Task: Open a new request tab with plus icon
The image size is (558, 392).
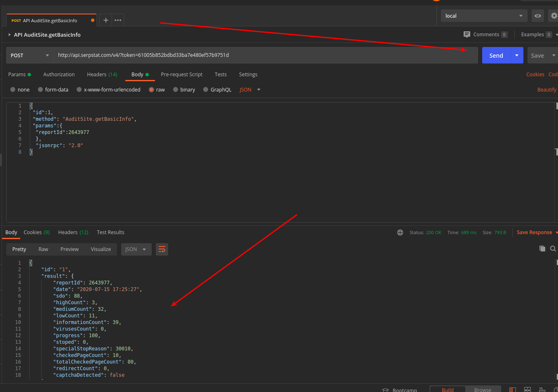Action: pos(106,20)
